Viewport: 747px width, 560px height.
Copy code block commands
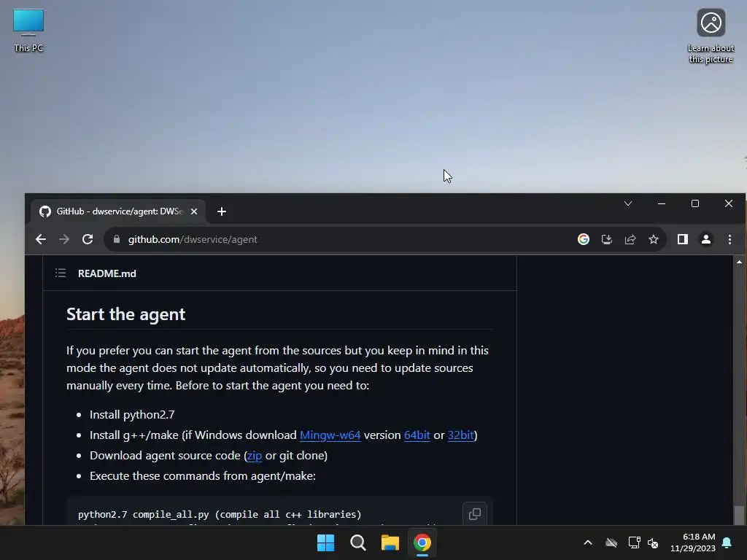pyautogui.click(x=474, y=514)
